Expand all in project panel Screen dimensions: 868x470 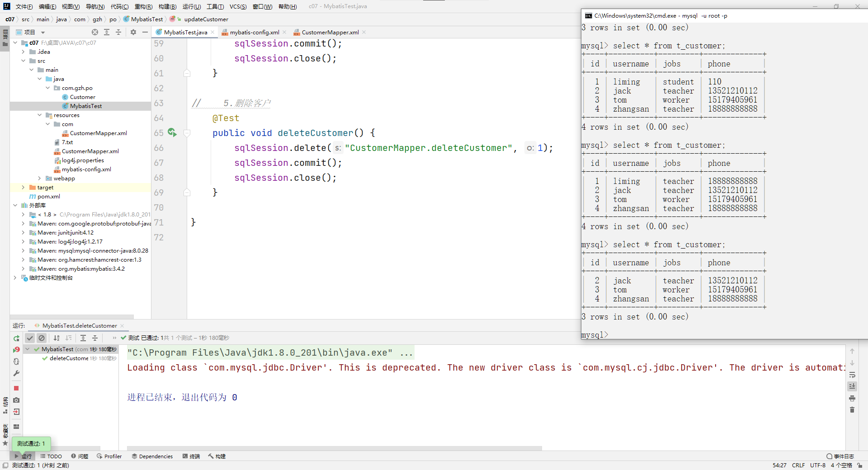pos(107,32)
